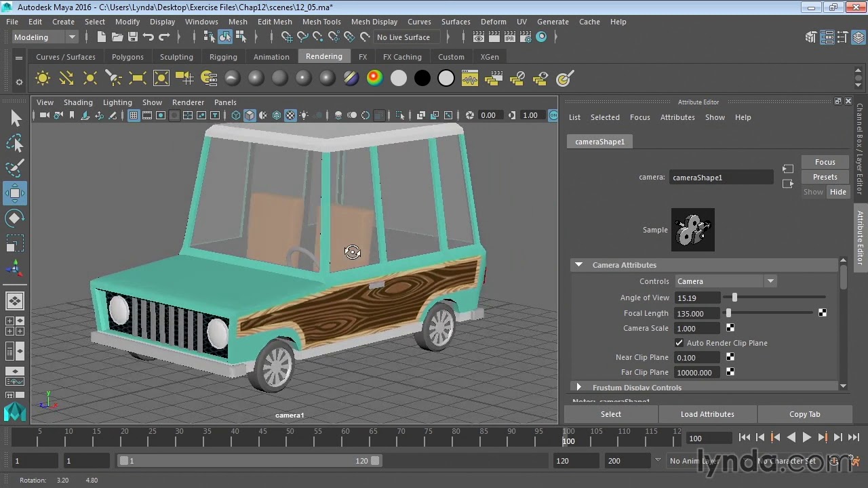Viewport: 868px width, 488px height.
Task: Click the Presets button
Action: (x=825, y=177)
